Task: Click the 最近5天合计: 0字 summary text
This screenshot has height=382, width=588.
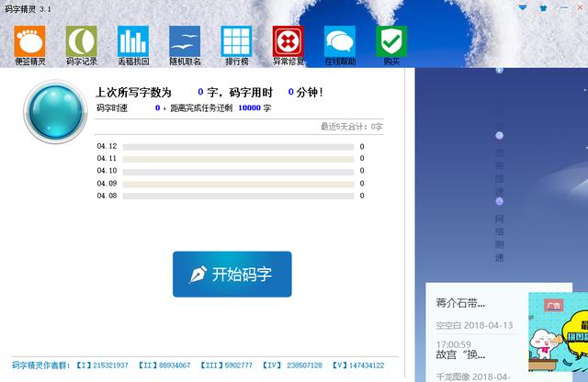Action: [351, 127]
